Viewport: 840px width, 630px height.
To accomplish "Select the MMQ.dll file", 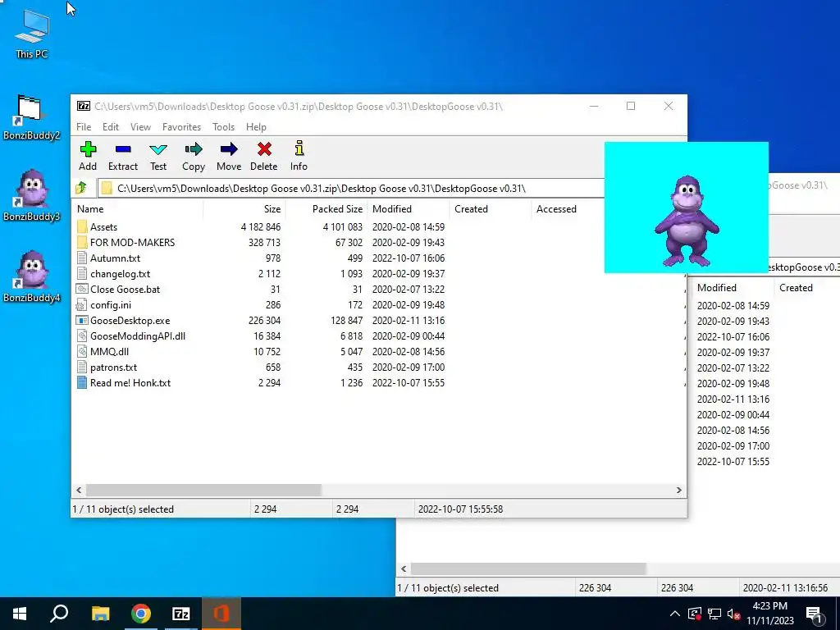I will coord(109,351).
